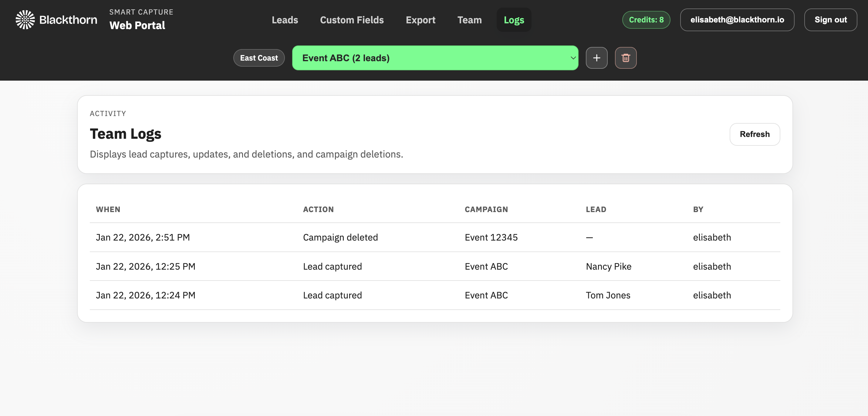Click the Tom Jones lead entry

607,295
